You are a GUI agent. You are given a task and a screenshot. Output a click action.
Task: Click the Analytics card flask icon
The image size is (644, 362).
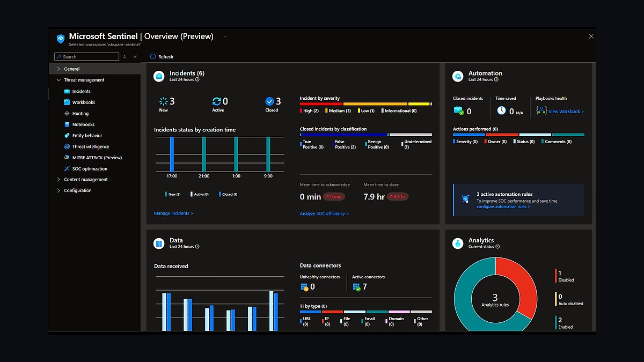458,243
